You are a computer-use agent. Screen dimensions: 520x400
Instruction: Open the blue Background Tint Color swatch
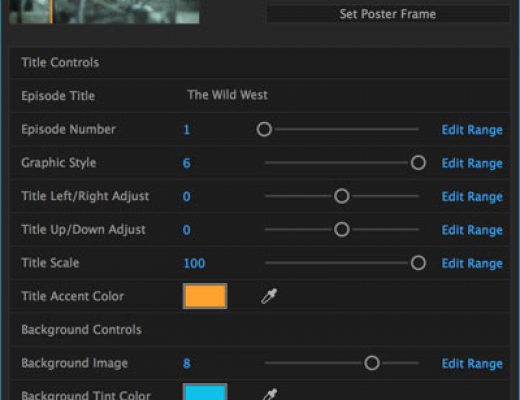(x=205, y=392)
